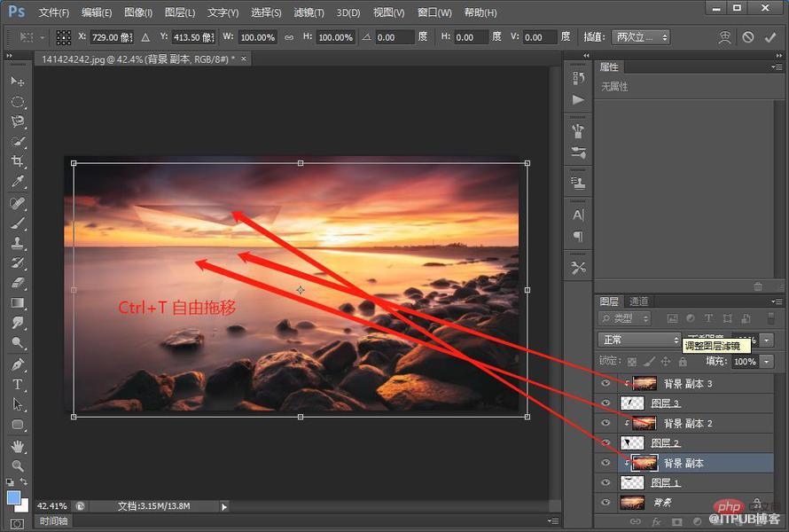Hide the 图层 3 layer
The height and width of the screenshot is (532, 789).
605,403
